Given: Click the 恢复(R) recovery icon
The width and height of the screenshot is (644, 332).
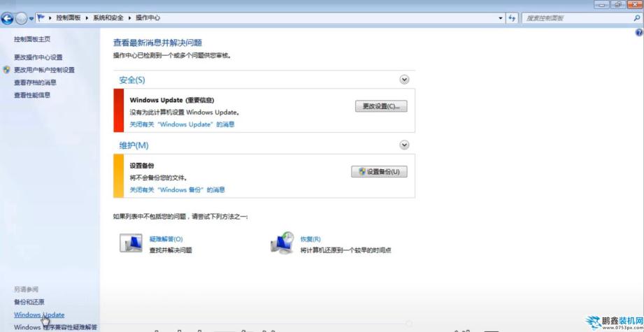Looking at the screenshot, I should [x=282, y=242].
